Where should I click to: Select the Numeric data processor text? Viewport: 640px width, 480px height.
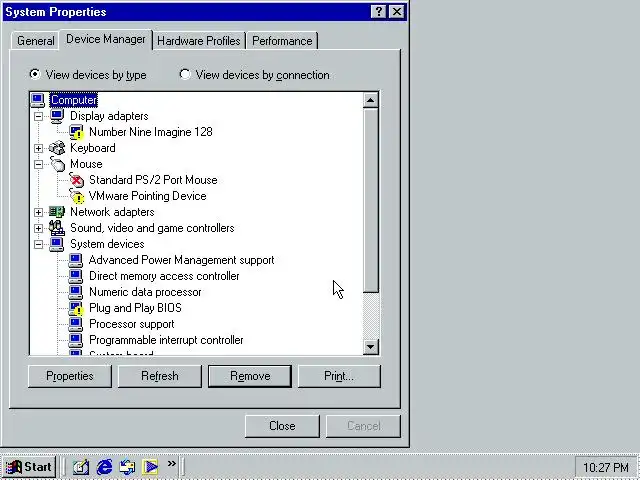click(x=145, y=292)
